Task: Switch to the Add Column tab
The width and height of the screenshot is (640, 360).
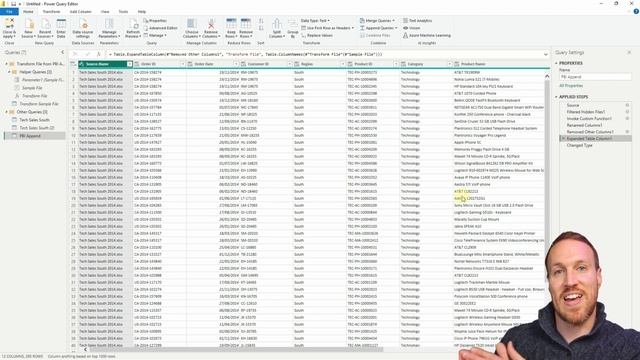Action: coord(80,11)
